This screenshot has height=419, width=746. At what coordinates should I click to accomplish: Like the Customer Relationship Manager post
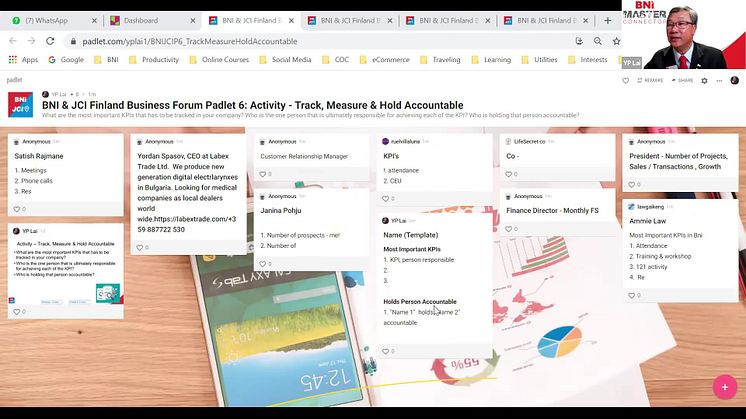(263, 174)
